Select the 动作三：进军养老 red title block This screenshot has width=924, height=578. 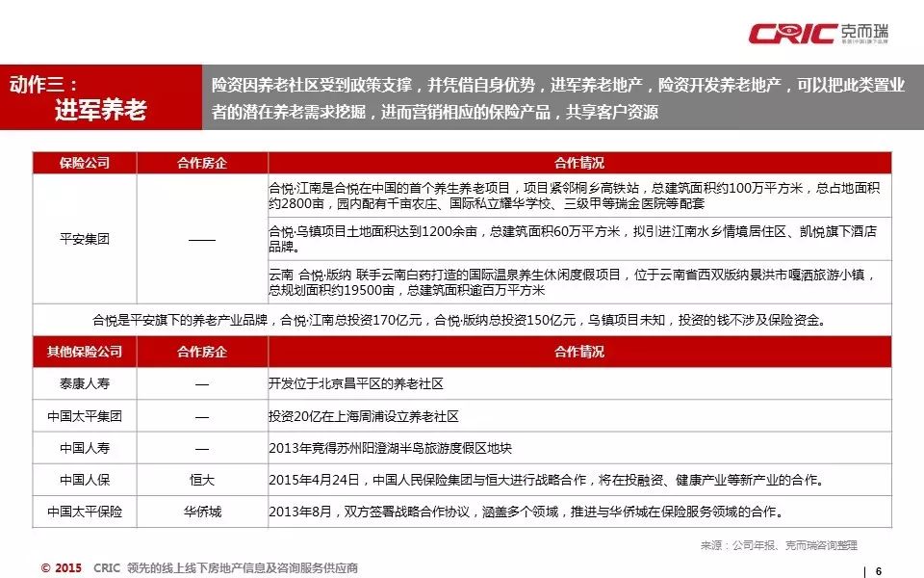(x=101, y=97)
